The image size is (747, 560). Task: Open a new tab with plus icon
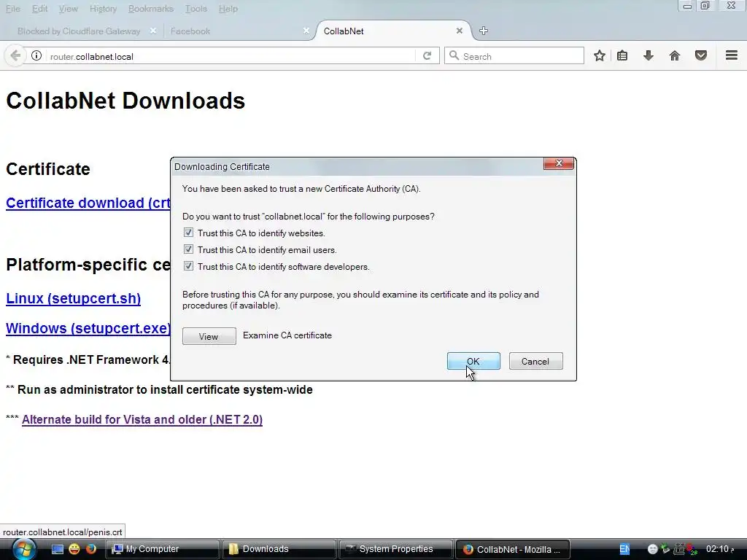484,31
